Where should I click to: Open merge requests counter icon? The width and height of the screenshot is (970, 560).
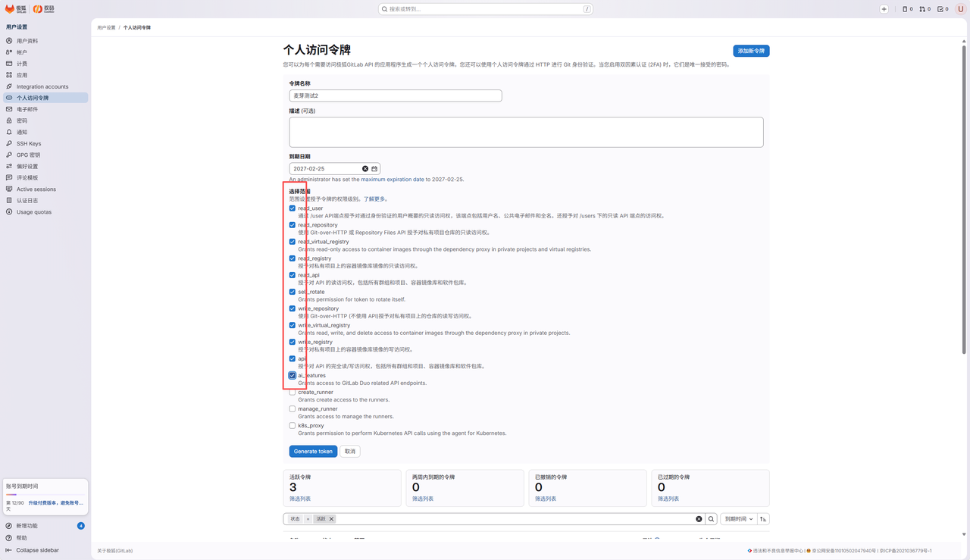click(x=925, y=9)
